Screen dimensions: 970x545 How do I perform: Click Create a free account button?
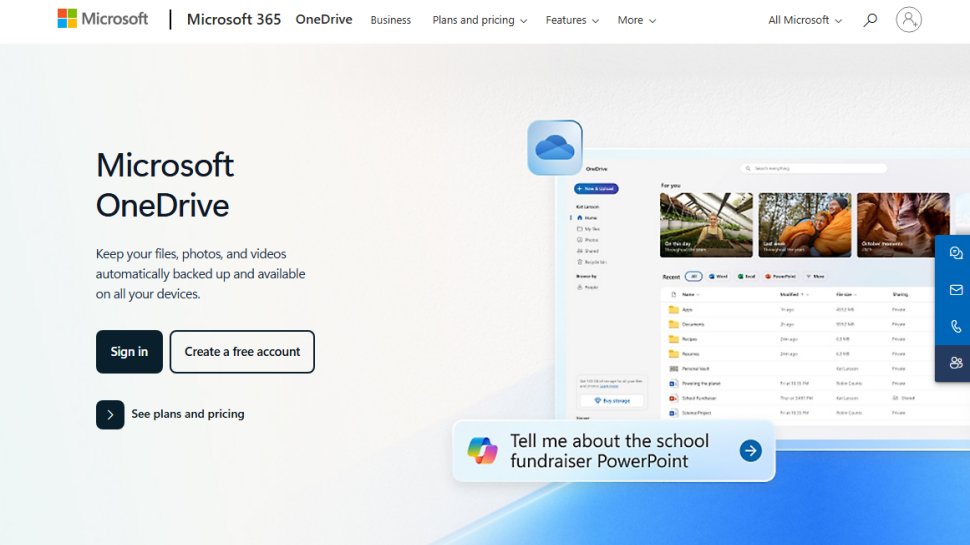click(x=242, y=351)
